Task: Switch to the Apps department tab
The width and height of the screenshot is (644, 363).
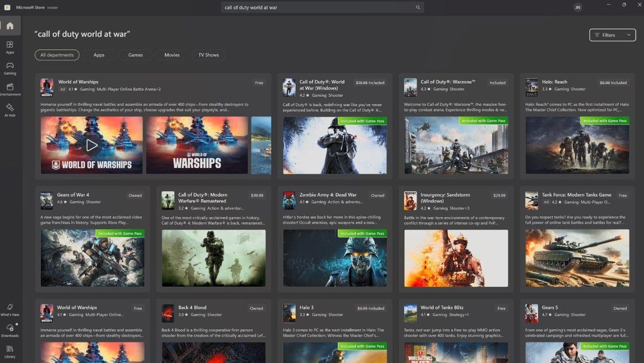Action: tap(99, 54)
